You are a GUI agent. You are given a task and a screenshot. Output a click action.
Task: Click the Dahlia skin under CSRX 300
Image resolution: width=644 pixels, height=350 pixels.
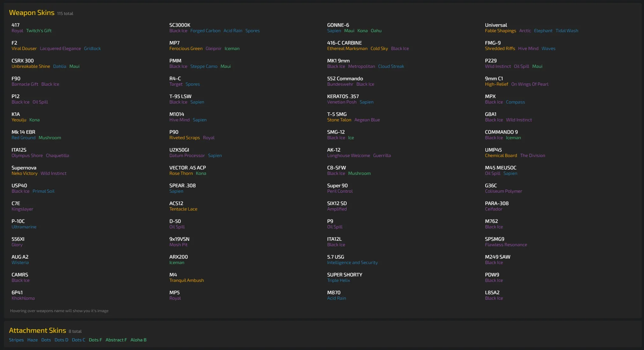[x=60, y=66]
